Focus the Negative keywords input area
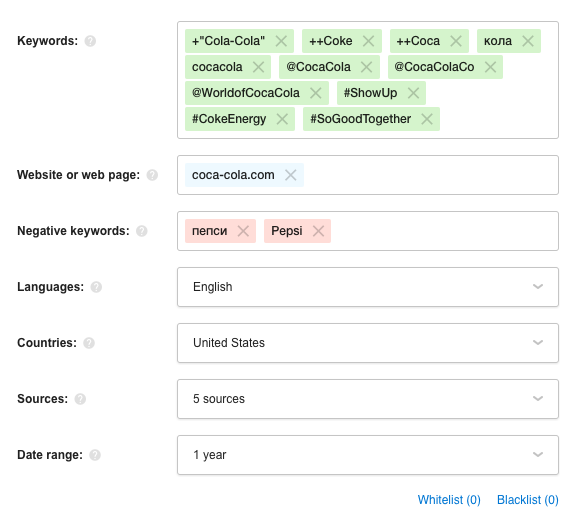 444,231
